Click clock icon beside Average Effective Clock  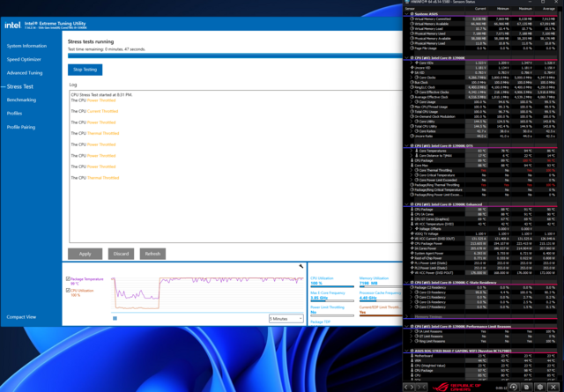(412, 97)
